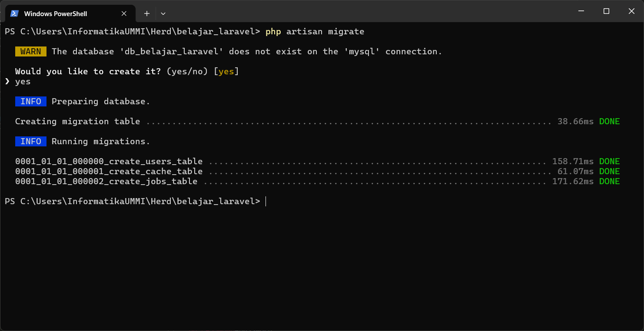Click DONE on the Creating migration table row
Screen dimensions: 644x331
[x=609, y=121]
